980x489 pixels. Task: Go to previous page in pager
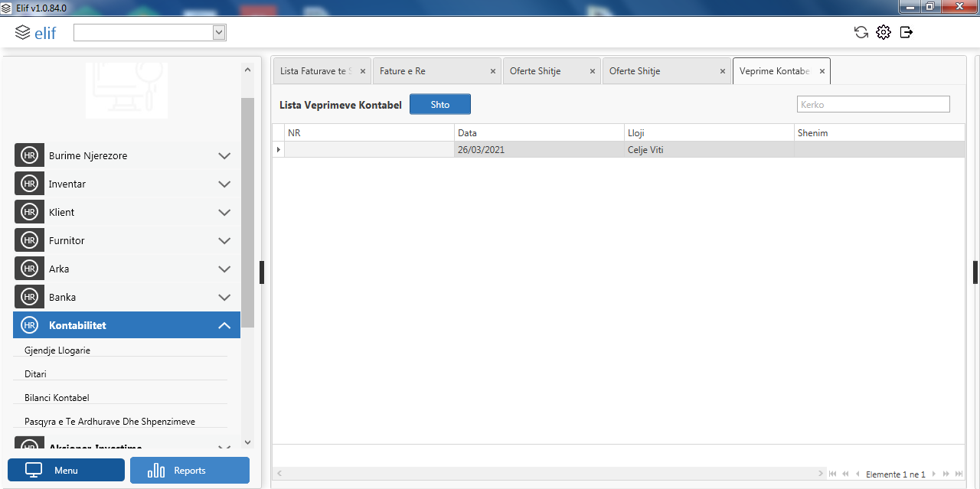(x=857, y=474)
